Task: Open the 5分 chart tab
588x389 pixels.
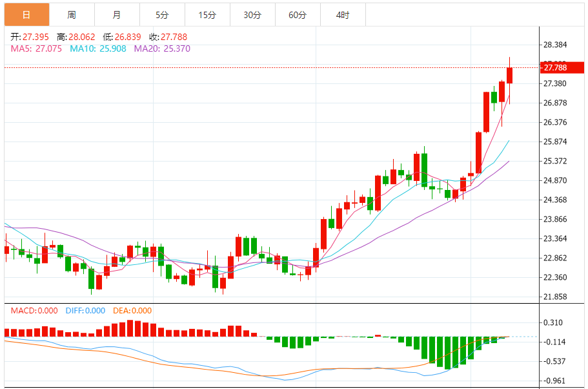Action: click(162, 15)
